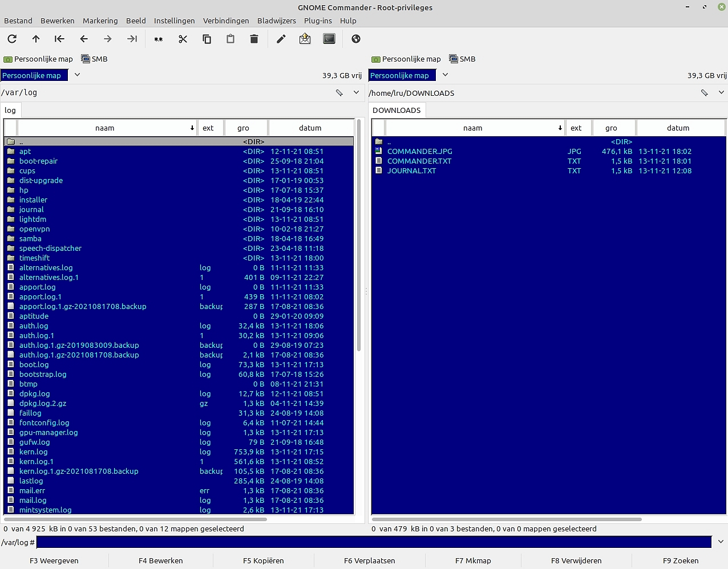Click the Copy icon in the toolbar
728x569 pixels.
(207, 39)
